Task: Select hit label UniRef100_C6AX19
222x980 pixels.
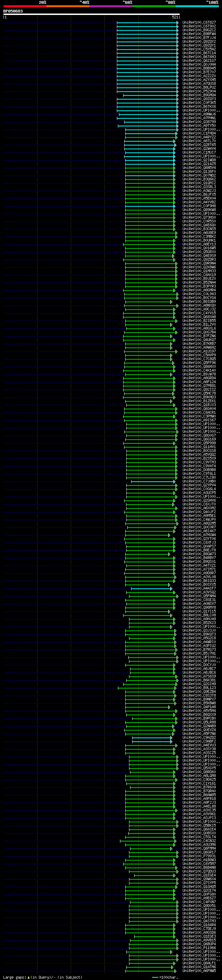Action: coord(199,275)
